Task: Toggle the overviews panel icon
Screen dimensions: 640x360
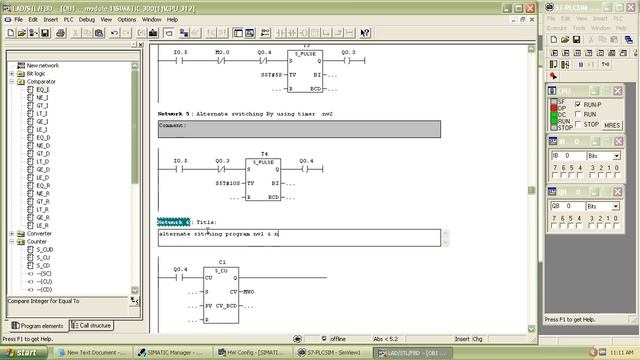Action: tap(238, 33)
